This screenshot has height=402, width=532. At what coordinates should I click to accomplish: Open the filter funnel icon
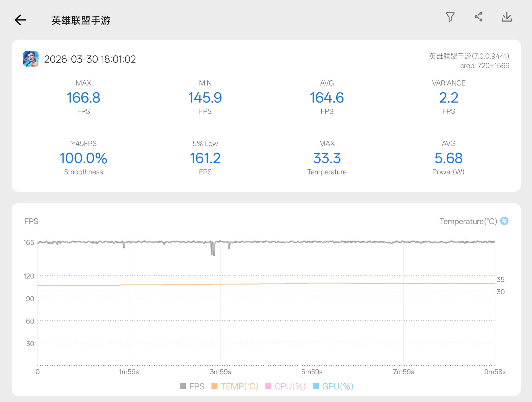pyautogui.click(x=450, y=17)
